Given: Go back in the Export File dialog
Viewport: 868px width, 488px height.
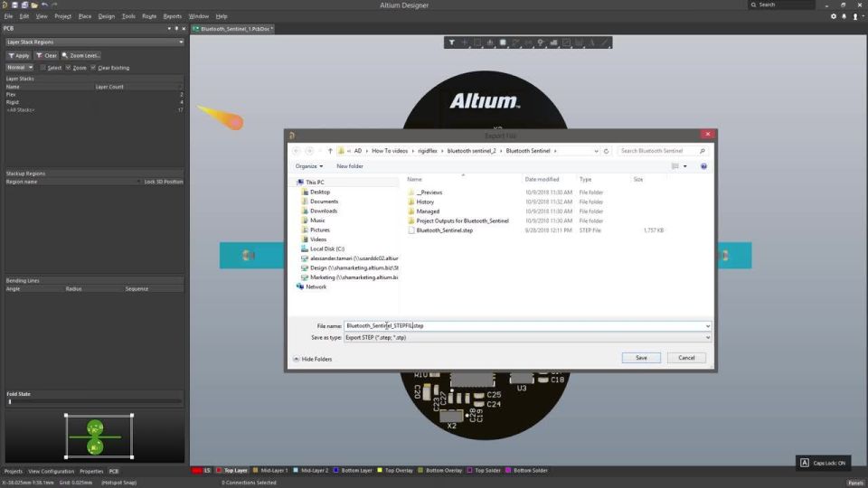Looking at the screenshot, I should point(297,151).
